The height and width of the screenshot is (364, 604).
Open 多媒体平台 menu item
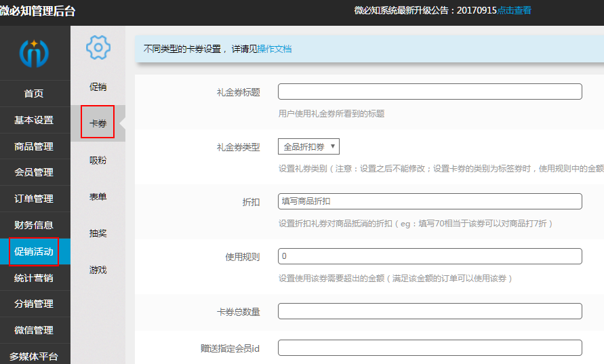[34, 357]
